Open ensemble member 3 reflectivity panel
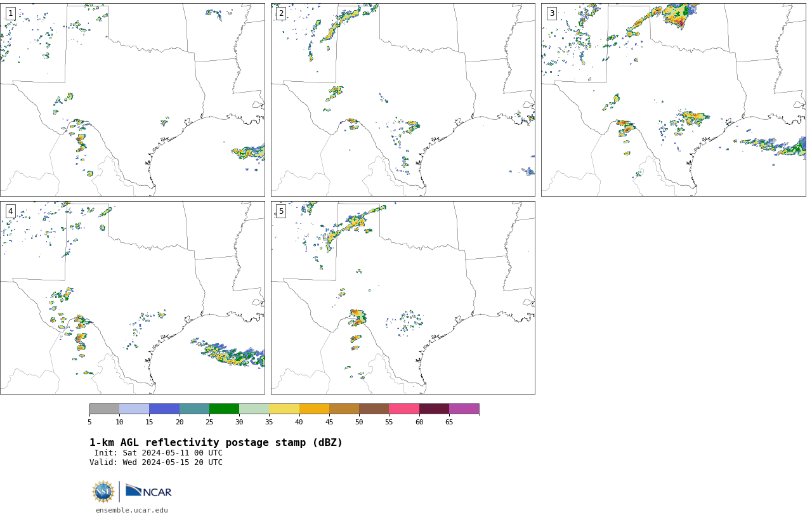Screen dimensions: 812x517 click(673, 100)
